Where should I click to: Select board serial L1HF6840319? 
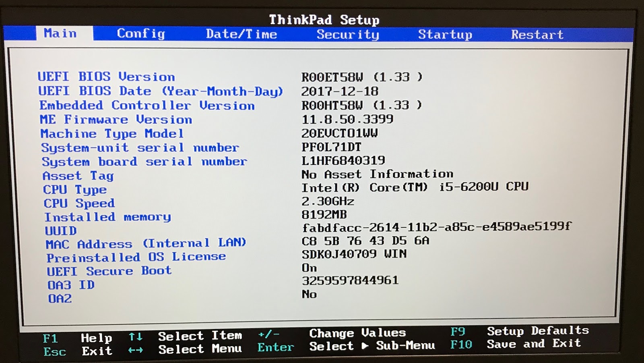(x=343, y=160)
